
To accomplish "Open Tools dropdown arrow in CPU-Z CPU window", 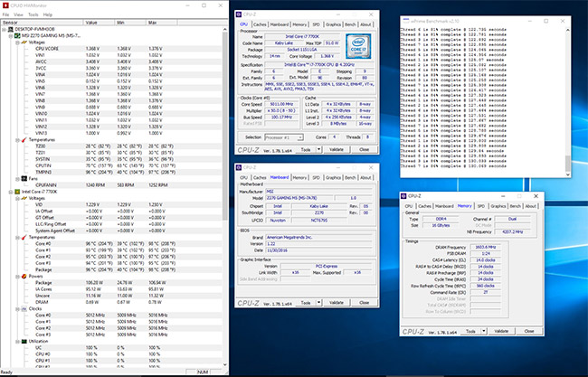I will pos(318,149).
